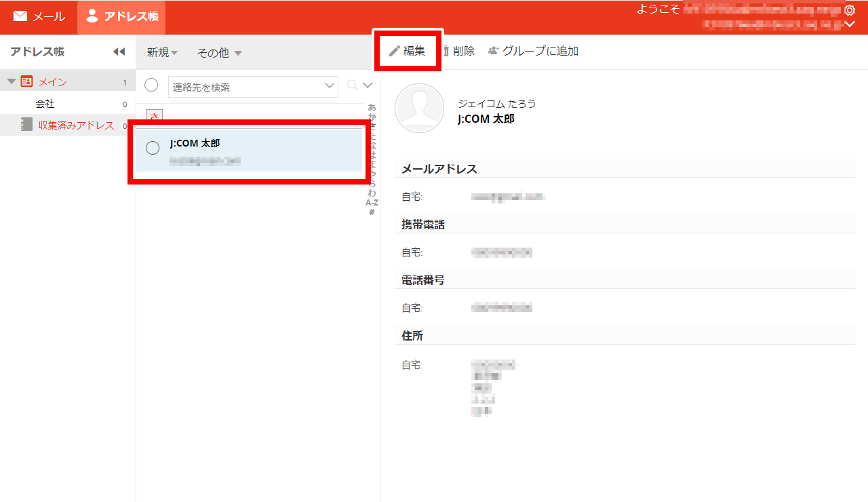Click the magnifier search icon
The height and width of the screenshot is (502, 868).
352,85
